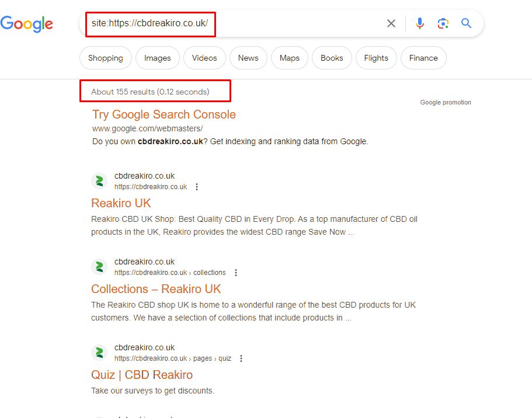Image resolution: width=532 pixels, height=418 pixels.
Task: Switch to Images results
Action: pos(158,58)
